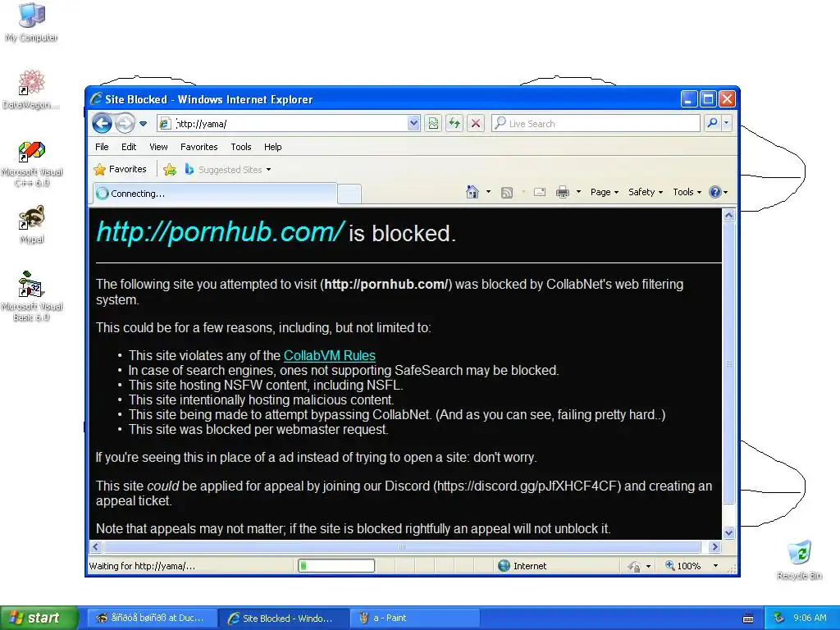
Task: Click the 9:06 AM clock
Action: point(810,618)
